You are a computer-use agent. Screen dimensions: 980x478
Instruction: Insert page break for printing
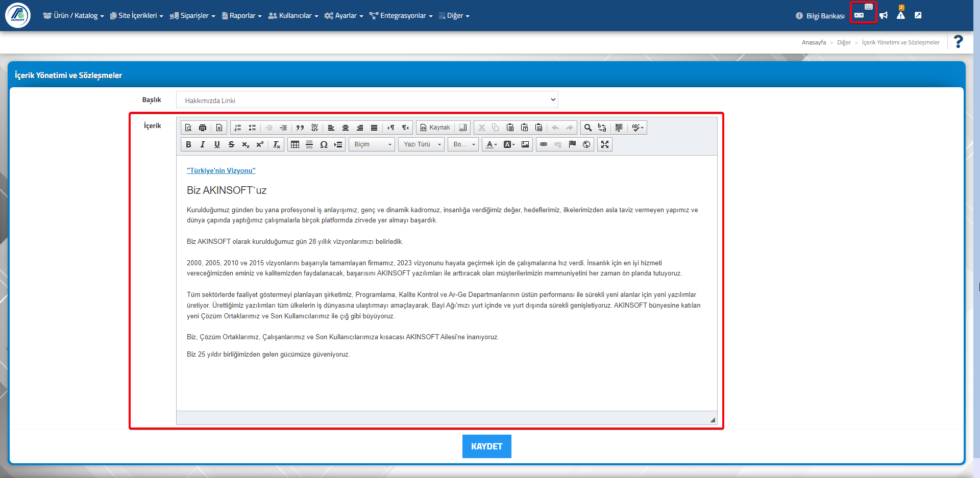tap(338, 144)
